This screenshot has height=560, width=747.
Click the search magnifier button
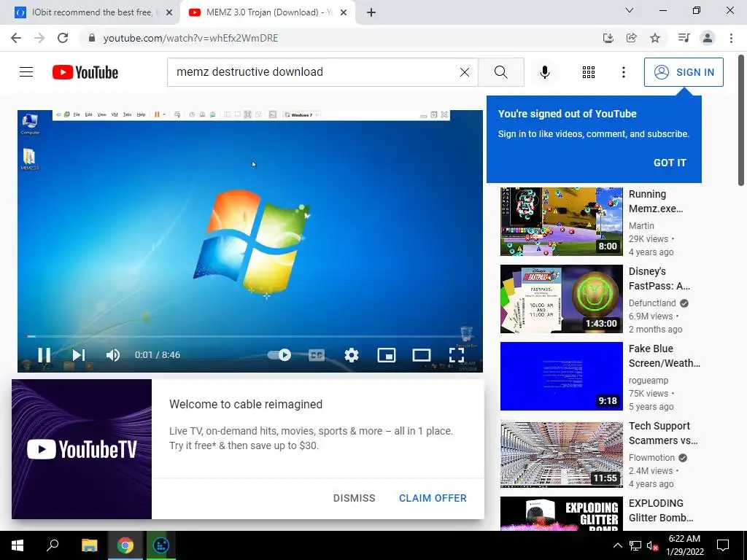[x=500, y=72]
